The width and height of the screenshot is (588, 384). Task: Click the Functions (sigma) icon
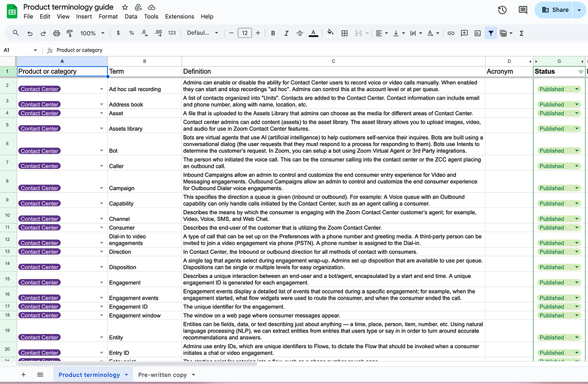[521, 33]
